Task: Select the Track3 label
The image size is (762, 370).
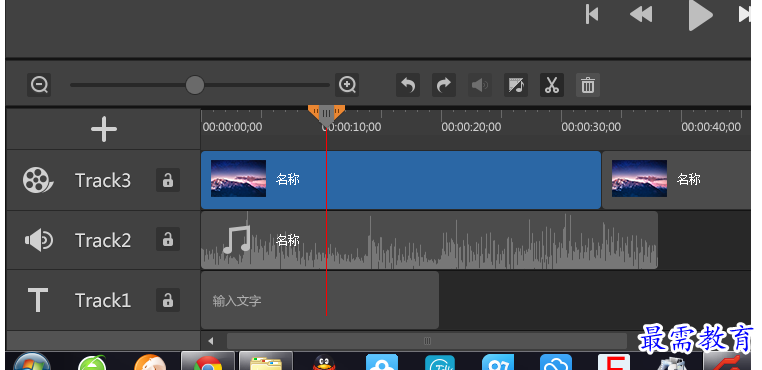Action: click(x=103, y=180)
